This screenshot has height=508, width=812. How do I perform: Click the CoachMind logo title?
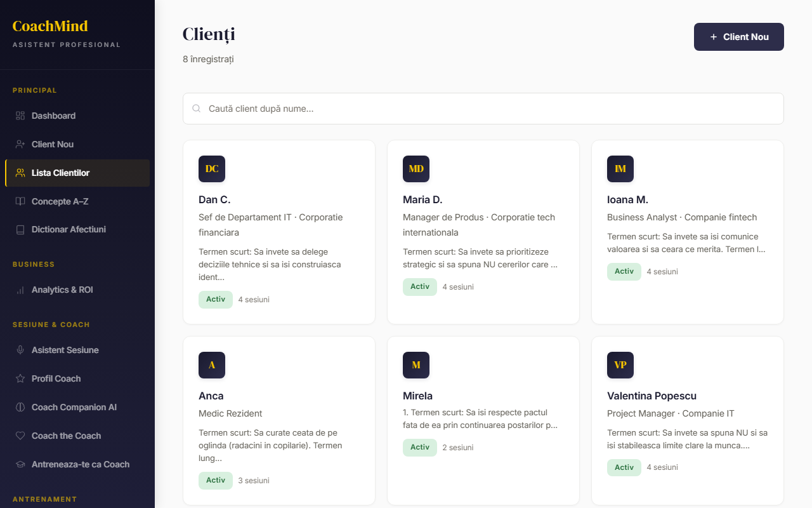pyautogui.click(x=50, y=26)
